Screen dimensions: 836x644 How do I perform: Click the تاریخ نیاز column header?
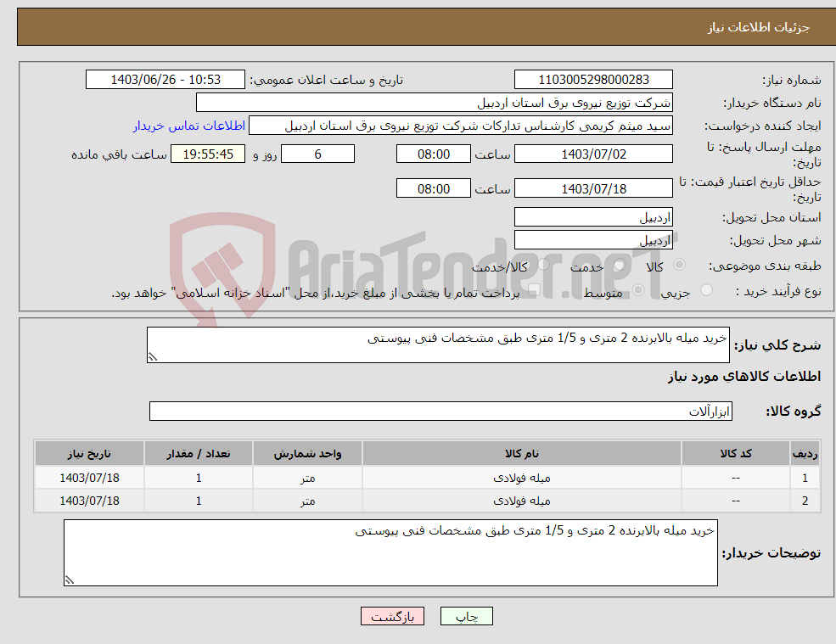point(89,453)
